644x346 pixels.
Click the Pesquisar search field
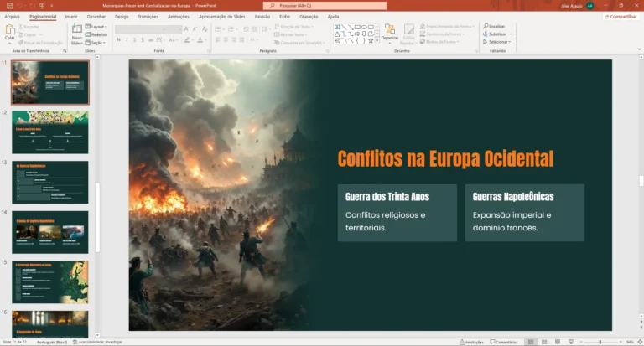click(x=325, y=6)
